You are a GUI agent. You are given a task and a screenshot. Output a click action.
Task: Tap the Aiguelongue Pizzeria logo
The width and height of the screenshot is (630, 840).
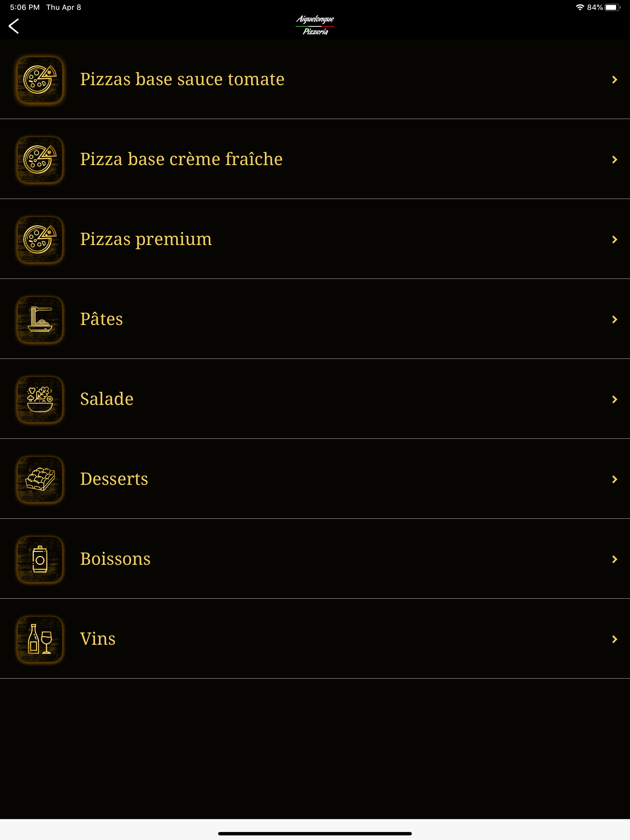click(x=315, y=26)
